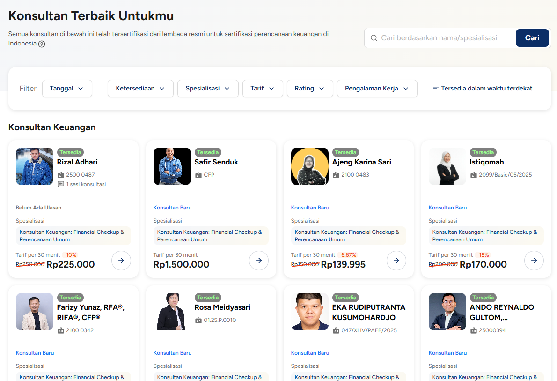Click the certificate icon under Rizal Adhari
This screenshot has height=381, width=557.
click(x=61, y=175)
